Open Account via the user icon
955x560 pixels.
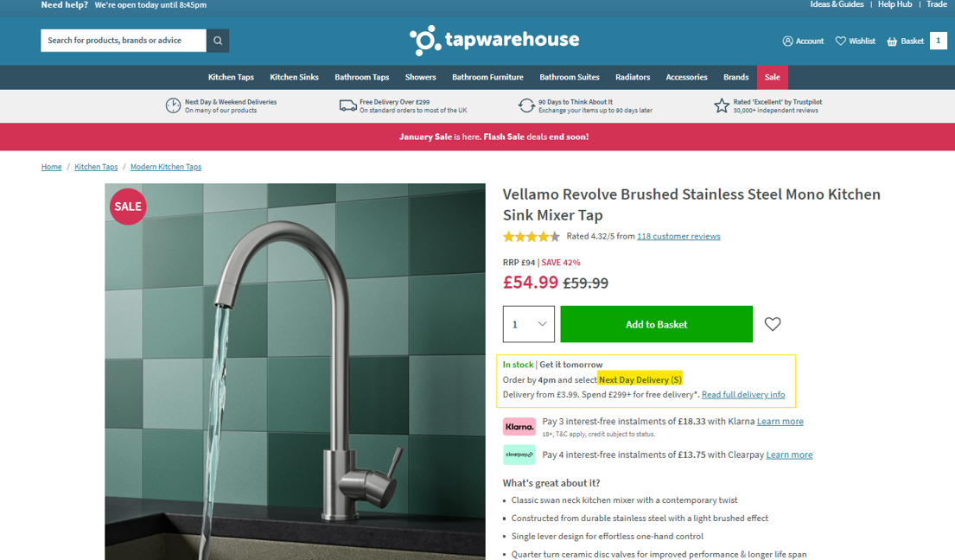pos(787,41)
